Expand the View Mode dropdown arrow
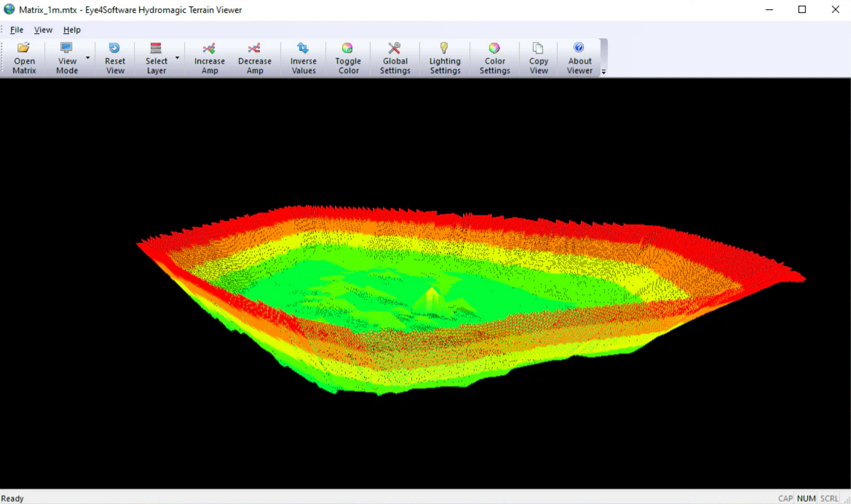Image resolution: width=851 pixels, height=504 pixels. (x=88, y=58)
